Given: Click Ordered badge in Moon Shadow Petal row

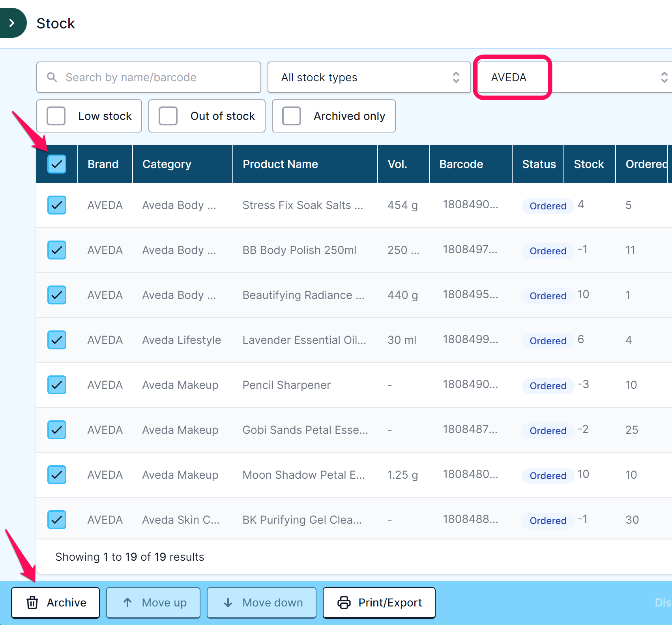Looking at the screenshot, I should (x=548, y=476).
